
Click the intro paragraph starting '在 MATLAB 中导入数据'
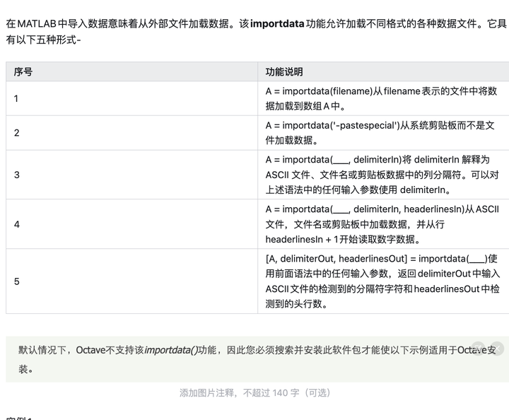pos(257,32)
